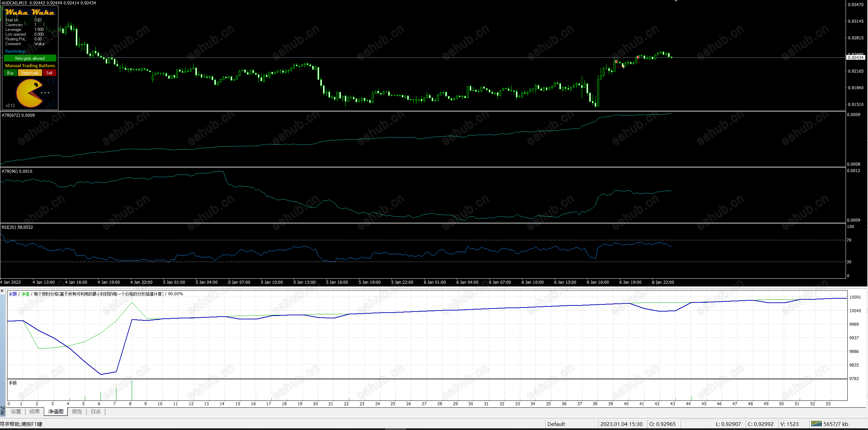Open the Select pair selector
Screen dimensions: 868x430
30,73
